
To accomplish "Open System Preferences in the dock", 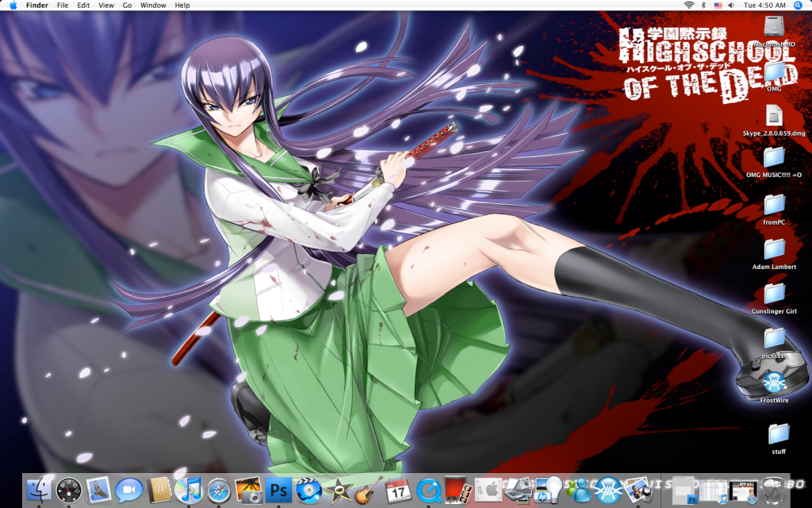I will pyautogui.click(x=488, y=490).
